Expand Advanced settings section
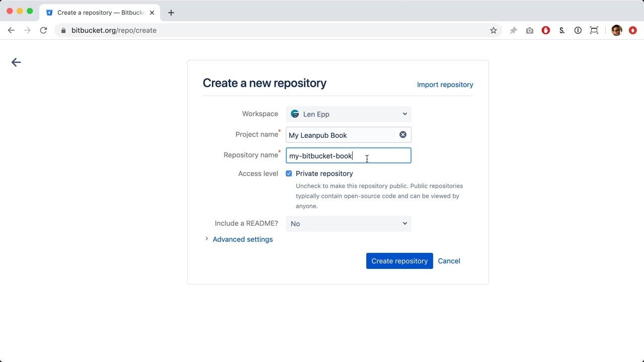Image resolution: width=644 pixels, height=362 pixels. (x=242, y=239)
